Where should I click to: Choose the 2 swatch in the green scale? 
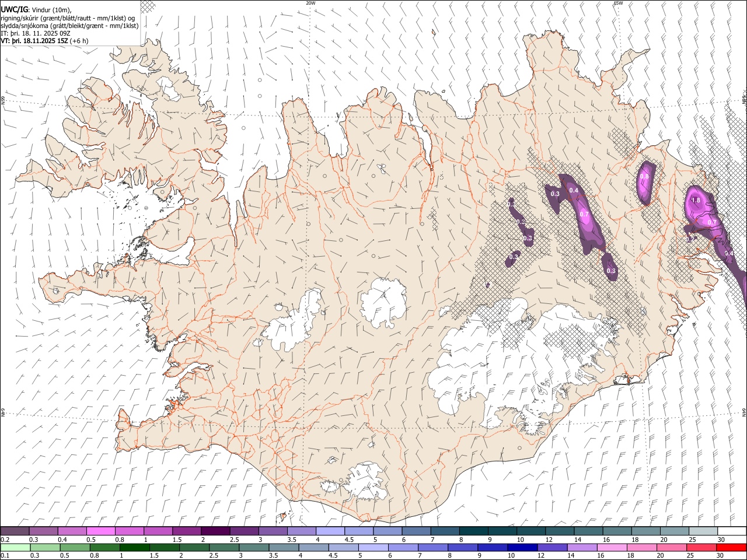194,547
